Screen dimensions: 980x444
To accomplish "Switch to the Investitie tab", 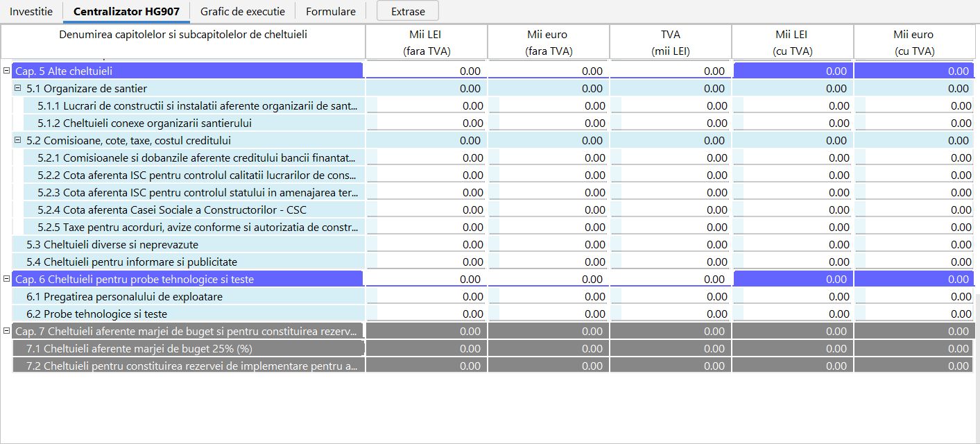I will (x=31, y=12).
